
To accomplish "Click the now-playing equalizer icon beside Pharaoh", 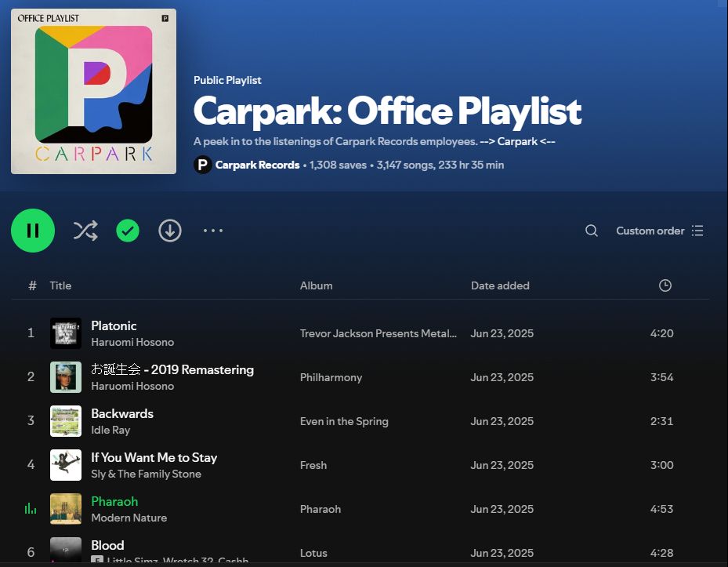I will (31, 508).
